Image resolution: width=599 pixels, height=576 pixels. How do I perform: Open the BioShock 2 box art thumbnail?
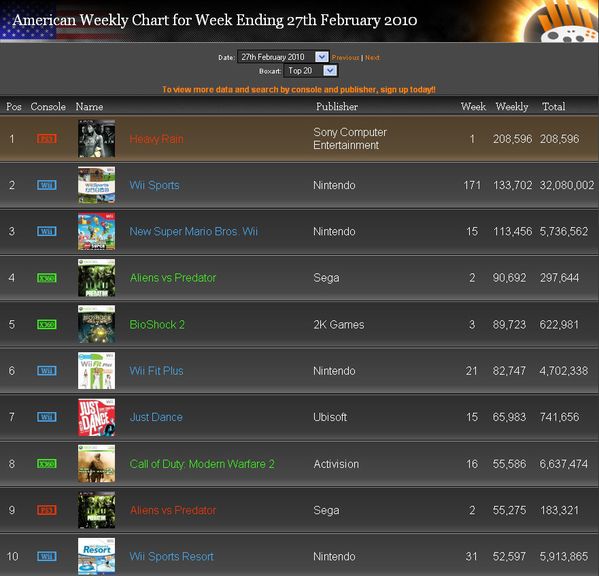coord(96,324)
